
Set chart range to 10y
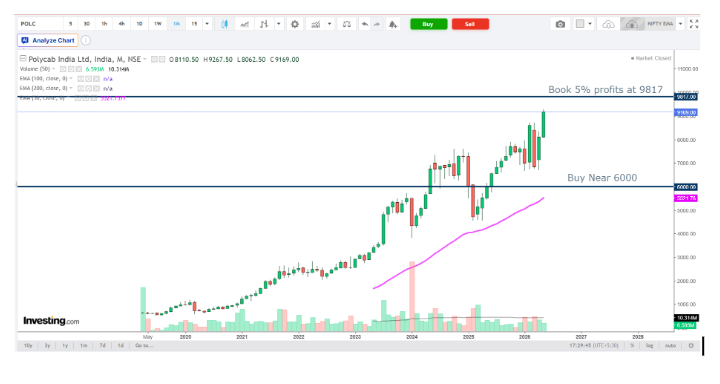pyautogui.click(x=28, y=345)
